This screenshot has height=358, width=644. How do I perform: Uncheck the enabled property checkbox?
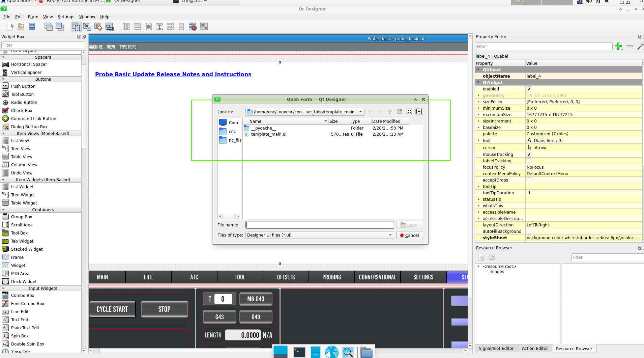(x=529, y=89)
